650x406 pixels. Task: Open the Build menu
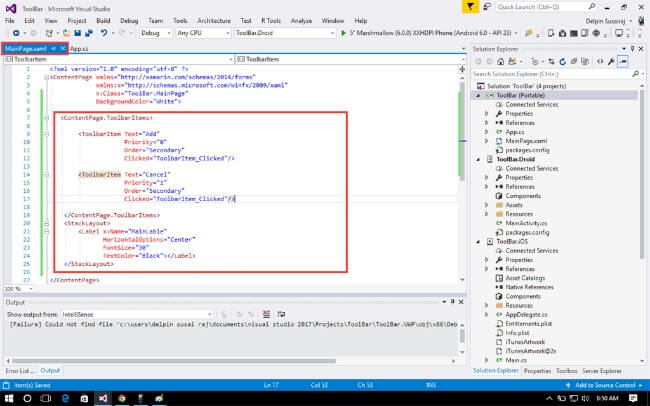[103, 19]
